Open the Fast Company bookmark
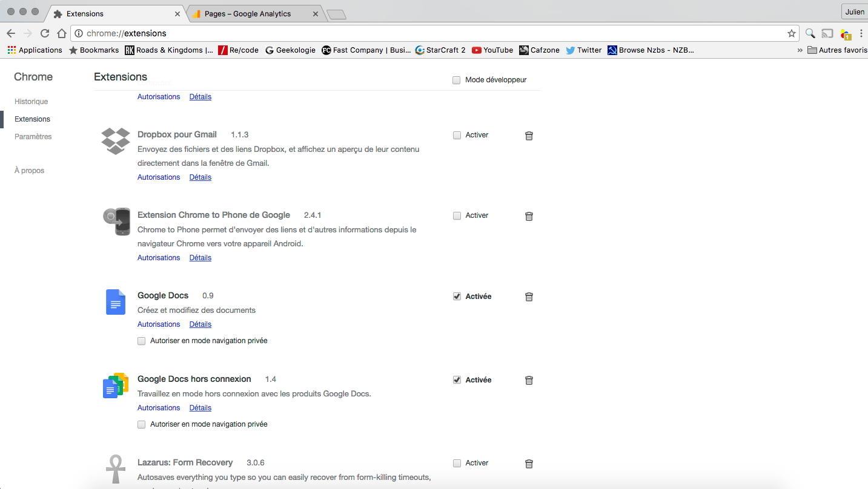The height and width of the screenshot is (489, 868). pos(366,50)
